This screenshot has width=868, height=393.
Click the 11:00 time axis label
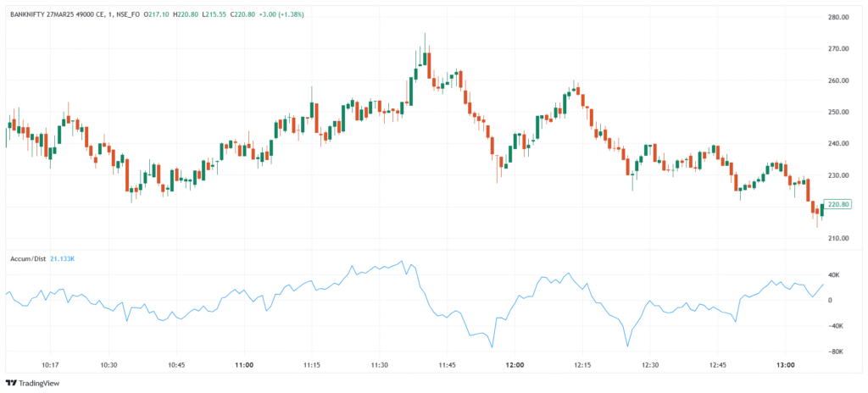(x=243, y=365)
